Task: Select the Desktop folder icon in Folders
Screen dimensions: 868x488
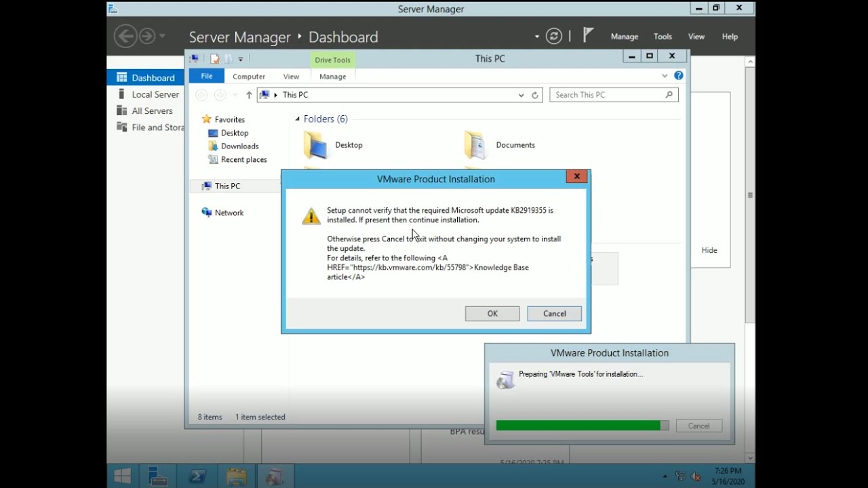Action: pyautogui.click(x=317, y=145)
